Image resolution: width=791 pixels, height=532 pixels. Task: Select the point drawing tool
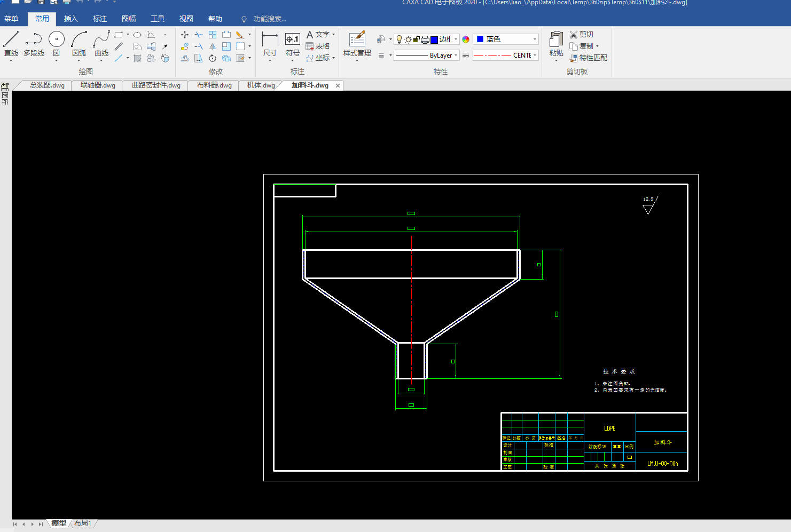[x=165, y=35]
